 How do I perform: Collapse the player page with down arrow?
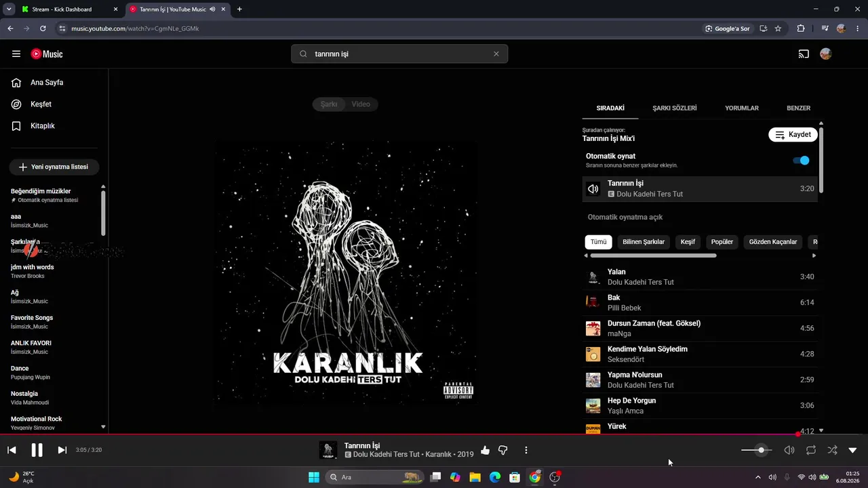(852, 450)
